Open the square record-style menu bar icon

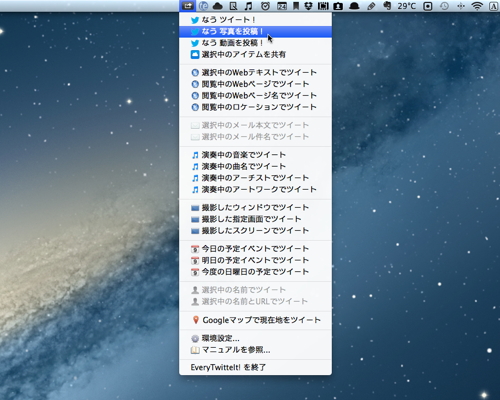click(428, 6)
